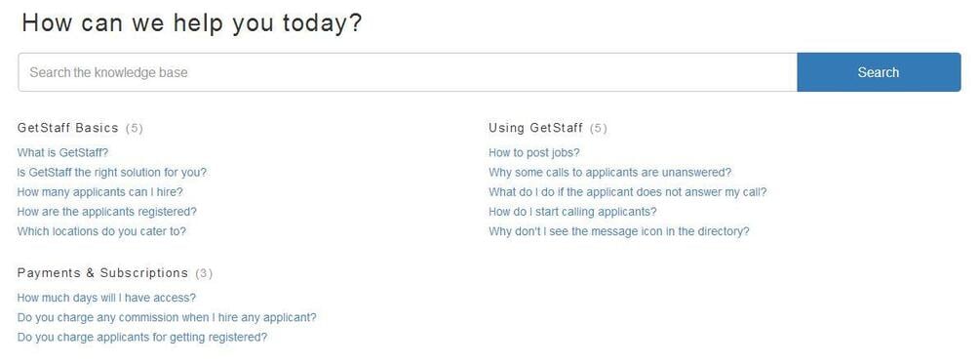Open "How many applicants can I hire?"
Screen dimensions: 980x364
pyautogui.click(x=100, y=191)
